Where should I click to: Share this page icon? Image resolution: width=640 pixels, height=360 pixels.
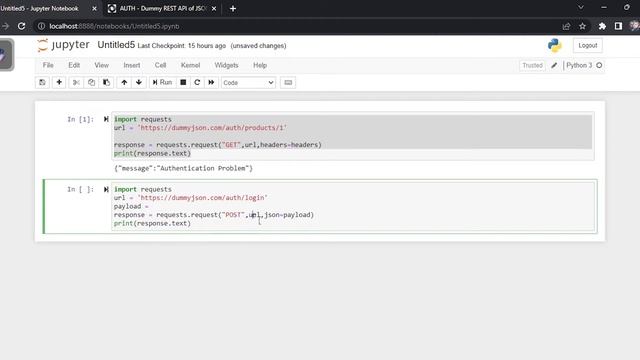click(x=566, y=26)
